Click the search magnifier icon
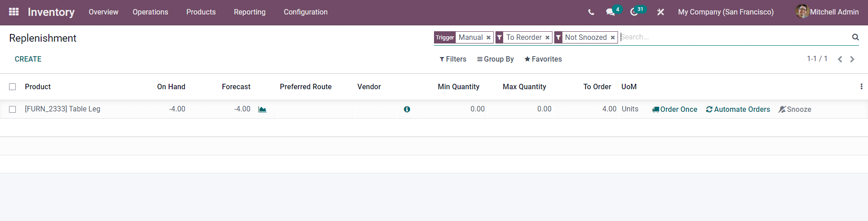Screen dimensions: 868x221 click(855, 37)
